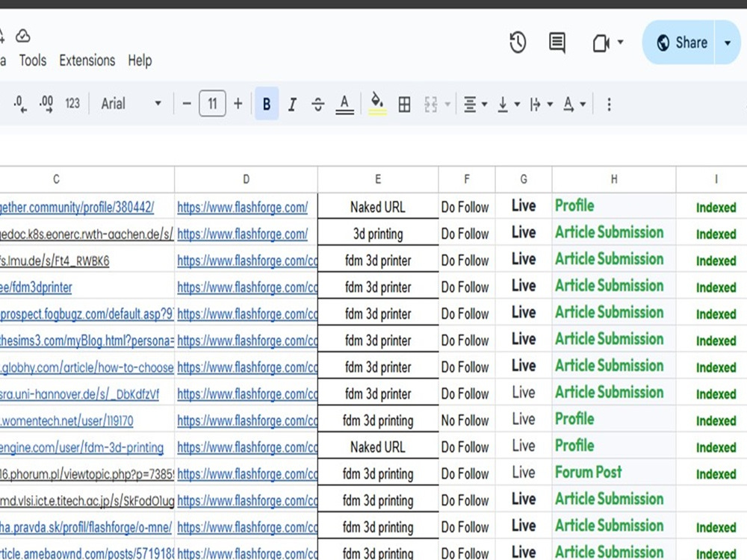Open flashforge.com link in Profile row
747x560 pixels.
243,207
